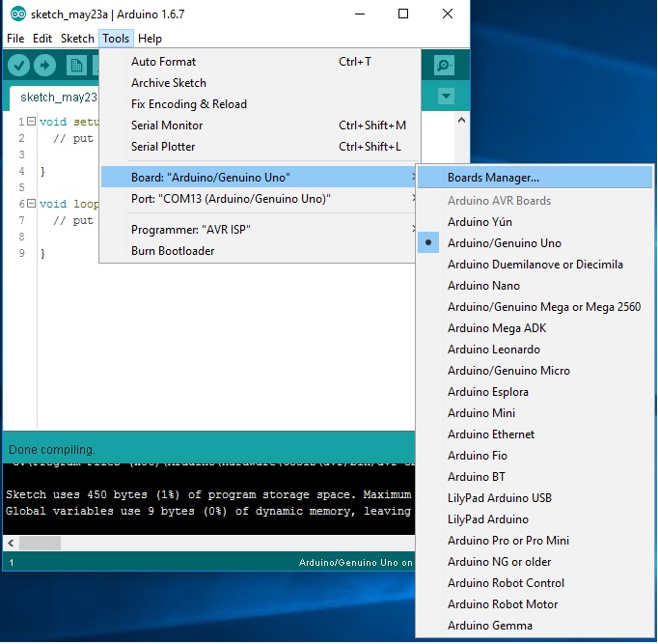Viewport: 658px width, 644px height.
Task: Select Arduino Fio board
Action: tap(535, 456)
